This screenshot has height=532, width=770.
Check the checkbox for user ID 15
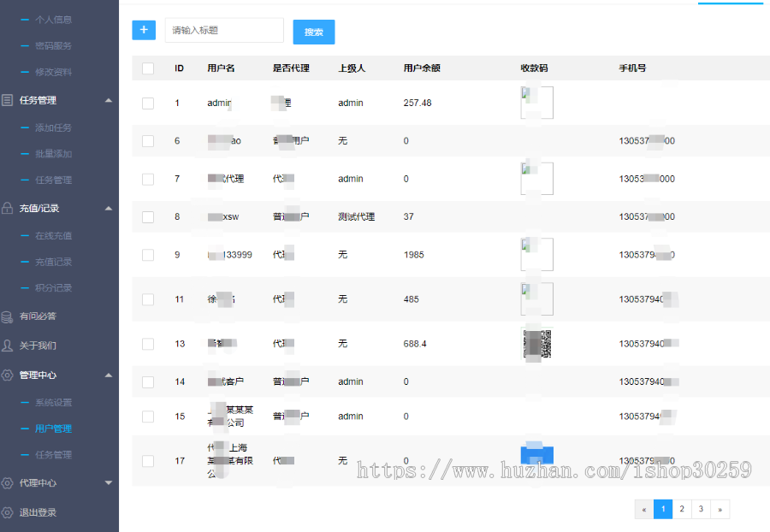click(148, 417)
